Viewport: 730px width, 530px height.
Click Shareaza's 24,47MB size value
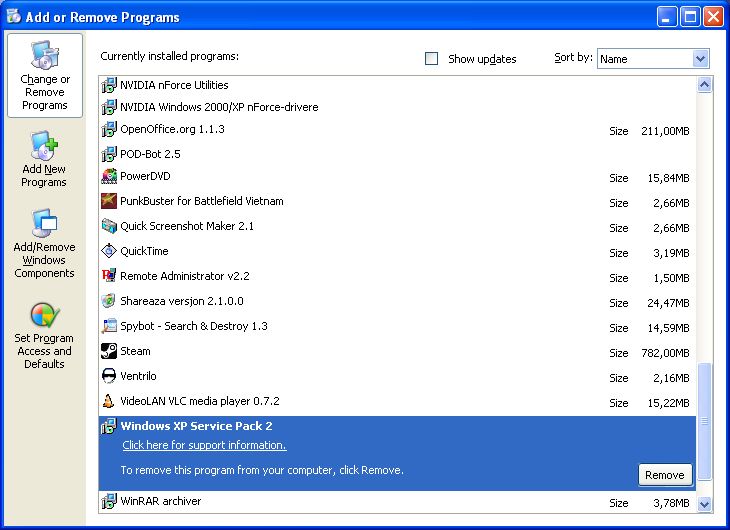point(669,303)
